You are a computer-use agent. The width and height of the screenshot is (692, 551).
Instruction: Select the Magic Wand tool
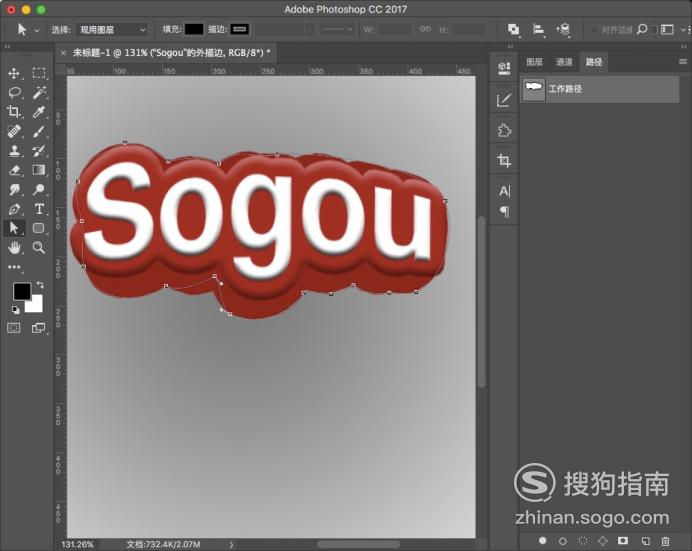click(x=39, y=93)
